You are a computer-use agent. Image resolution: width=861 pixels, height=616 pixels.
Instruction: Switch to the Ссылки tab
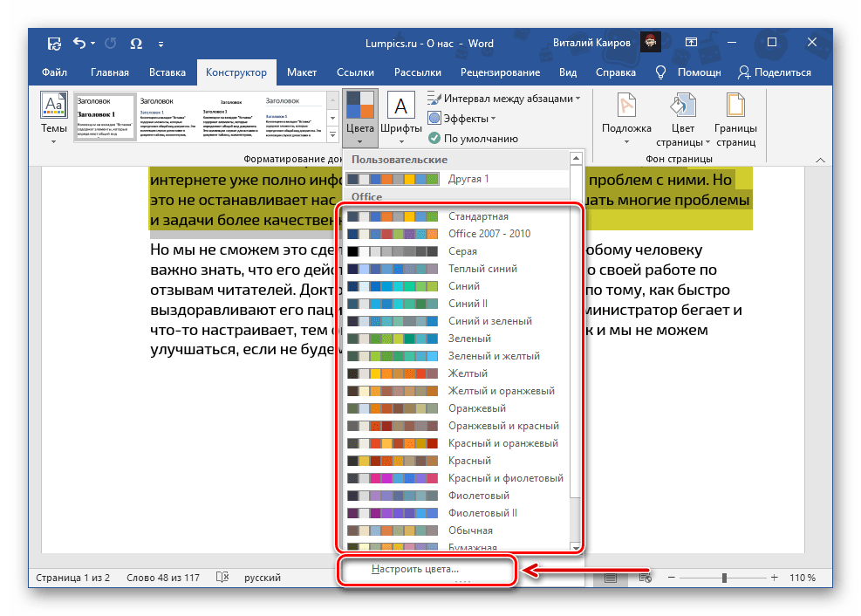355,72
